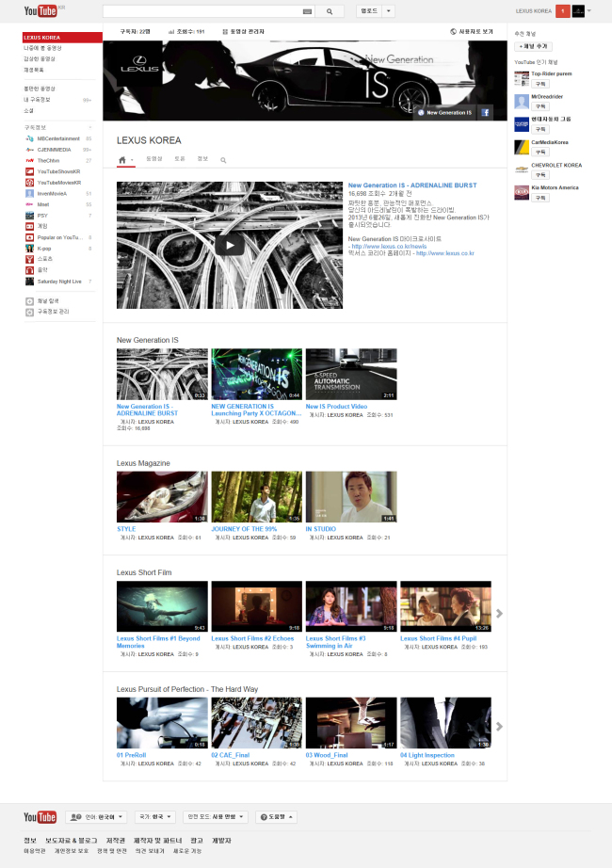The image size is (612, 868).
Task: Click the YouTube logo in the header
Action: tap(40, 10)
